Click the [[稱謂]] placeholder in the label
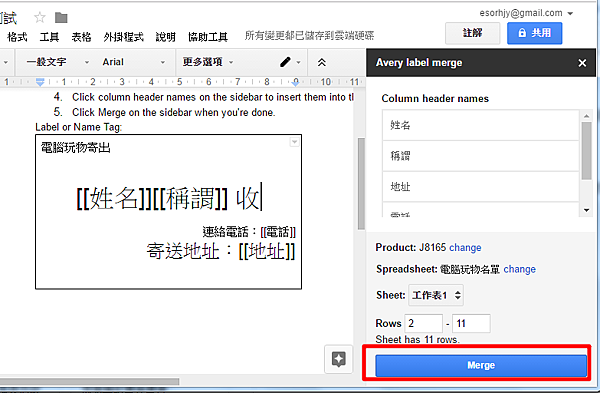 coord(191,199)
